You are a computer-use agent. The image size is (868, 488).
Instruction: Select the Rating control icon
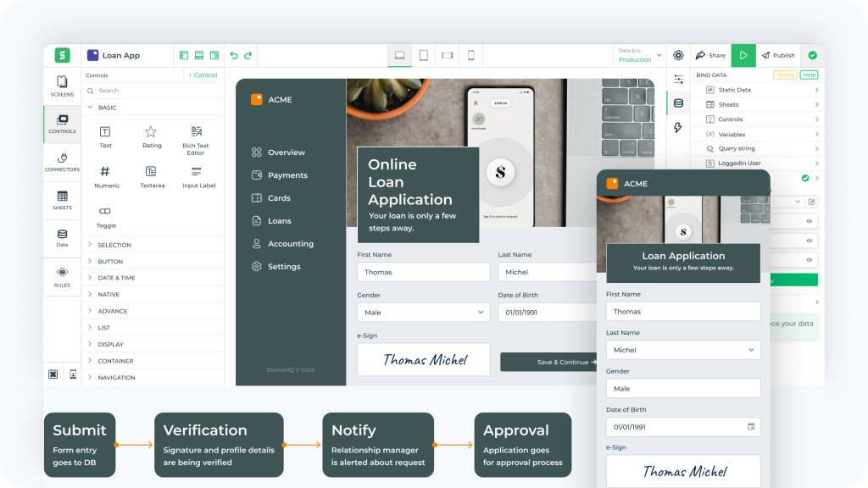[x=151, y=132]
